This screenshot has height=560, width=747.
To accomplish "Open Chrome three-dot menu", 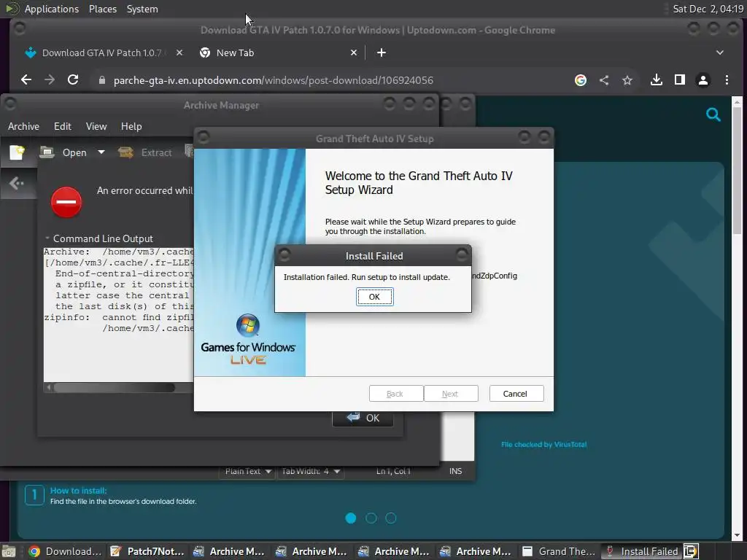I will pyautogui.click(x=727, y=80).
